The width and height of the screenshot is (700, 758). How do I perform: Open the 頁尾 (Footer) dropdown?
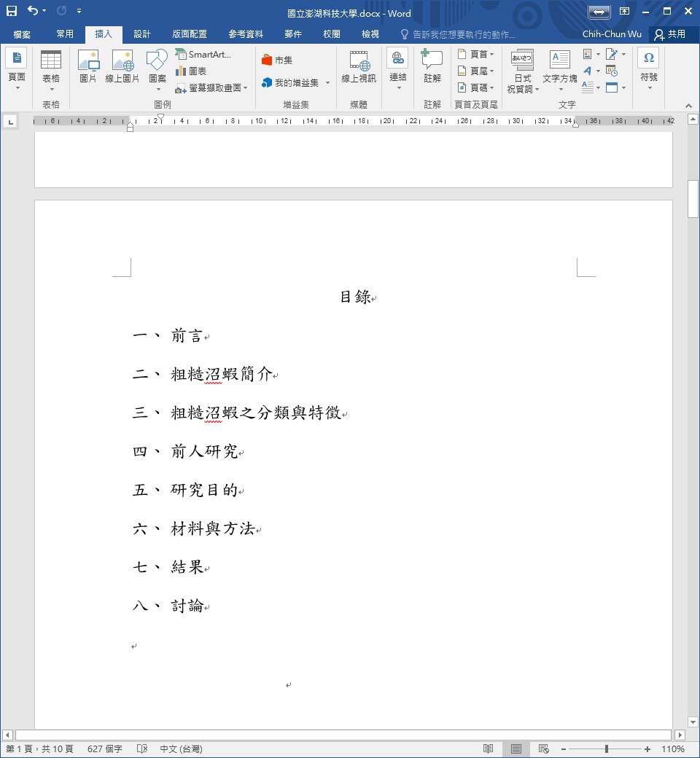point(476,71)
